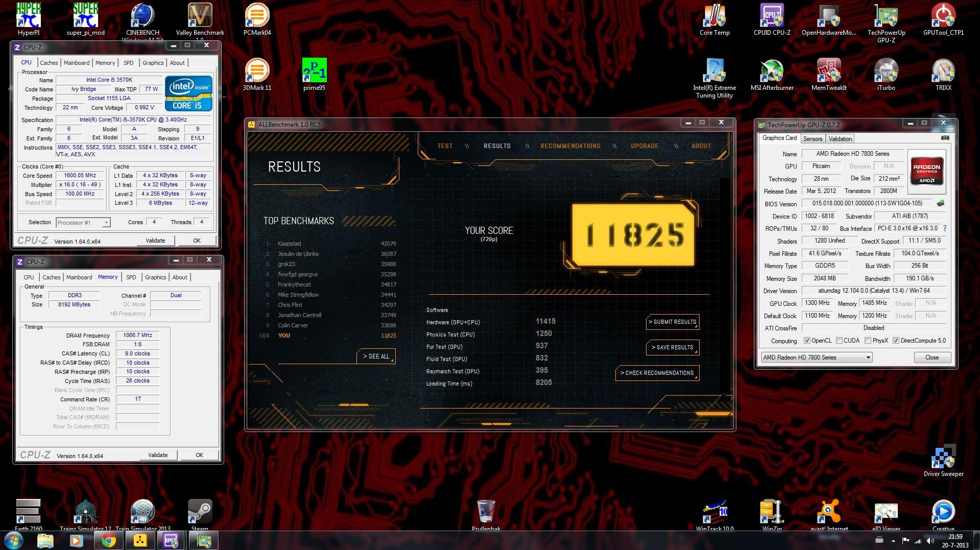Open prime95 desktop icon
This screenshot has height=550, width=980.
[x=314, y=75]
